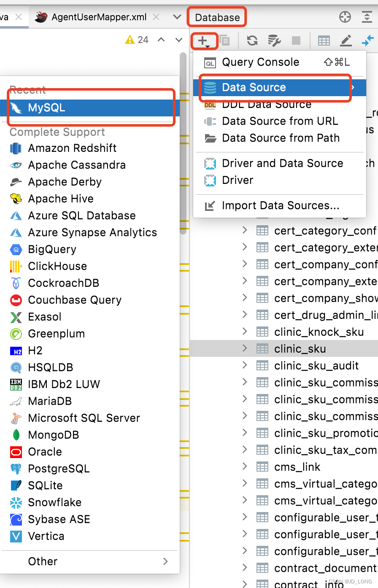Select SQLite entry
Screen dimensions: 378x588
(x=90, y=486)
